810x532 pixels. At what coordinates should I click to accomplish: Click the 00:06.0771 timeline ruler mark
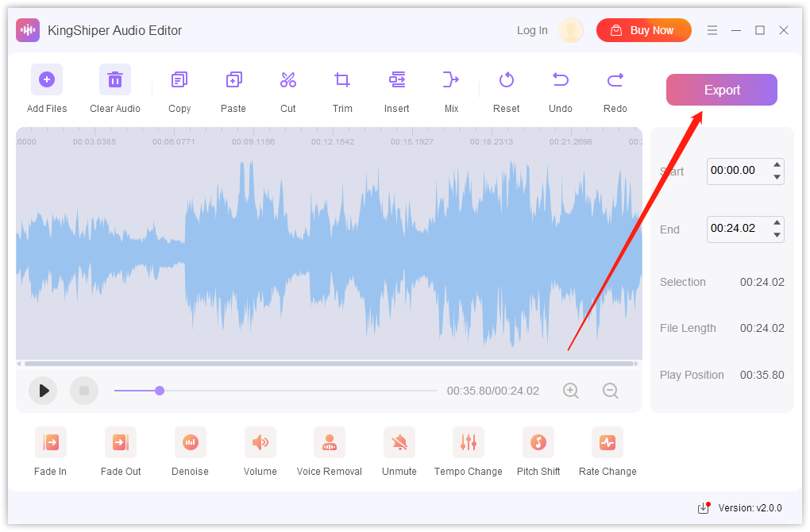point(174,141)
